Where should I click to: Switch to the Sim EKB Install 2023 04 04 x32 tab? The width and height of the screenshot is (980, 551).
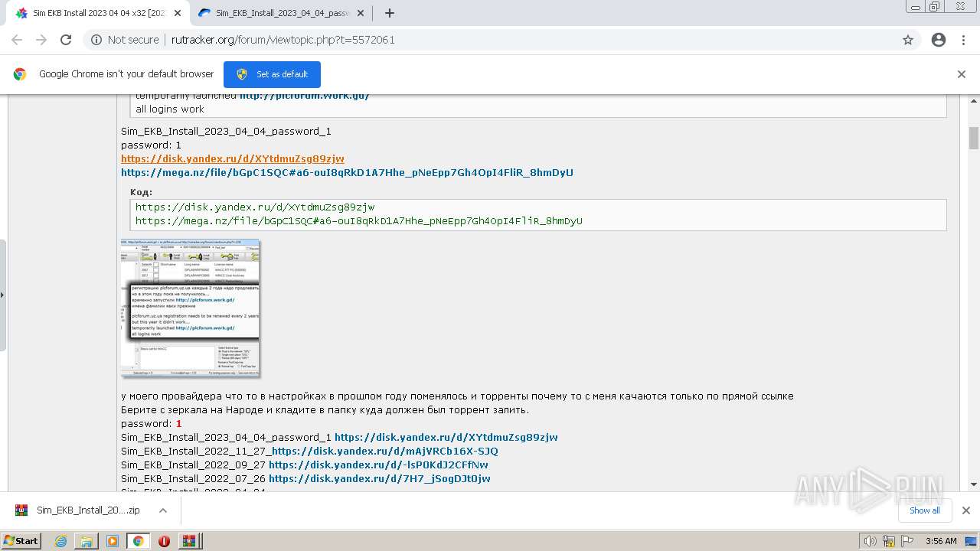100,13
